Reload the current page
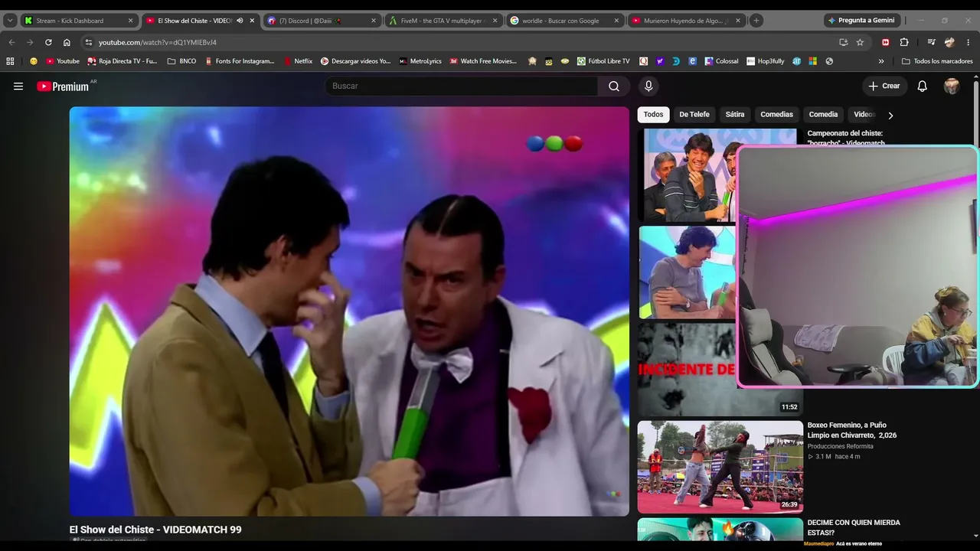Screen dimensions: 980x551 coord(48,42)
